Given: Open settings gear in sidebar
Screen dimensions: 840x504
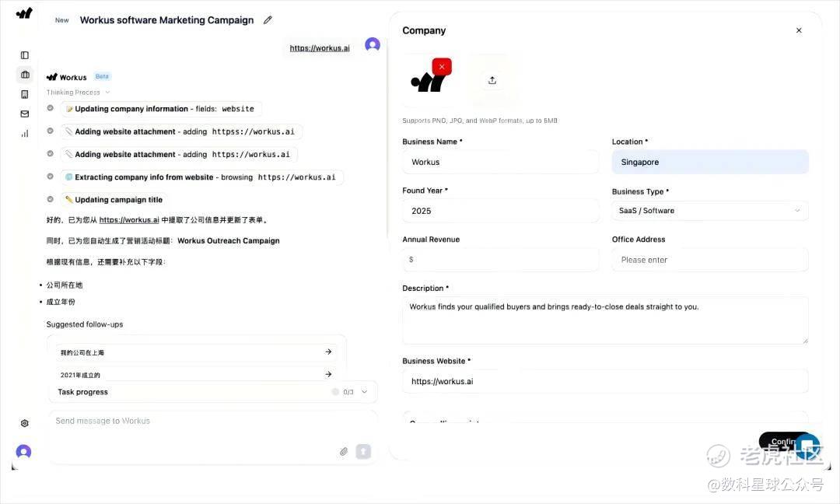Looking at the screenshot, I should tap(25, 423).
